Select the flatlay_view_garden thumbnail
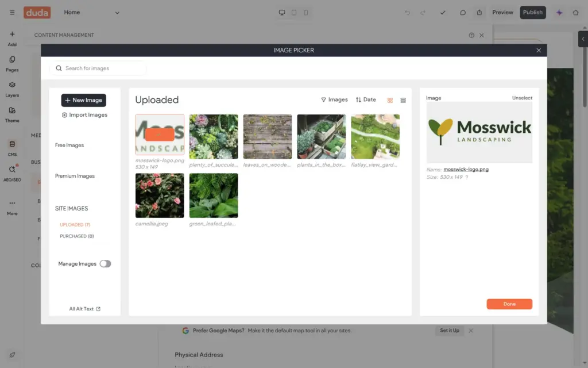This screenshot has height=368, width=588. coord(376,137)
